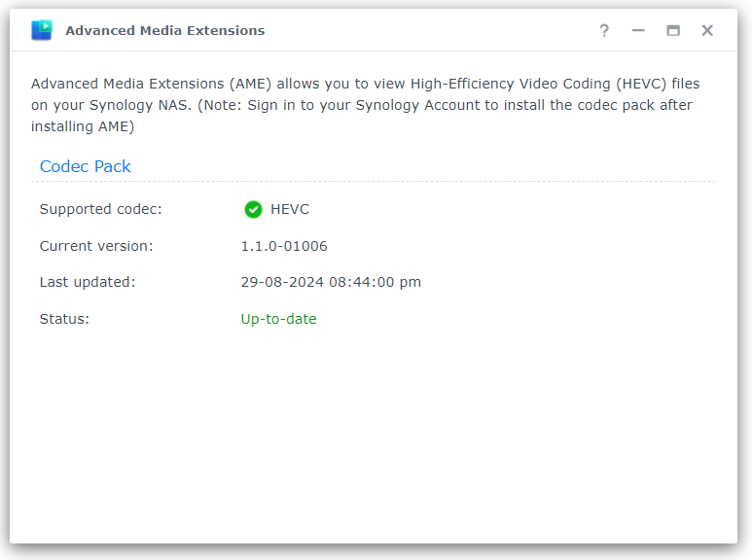Click the empty area below Status row
This screenshot has height=560, width=752.
[374, 437]
